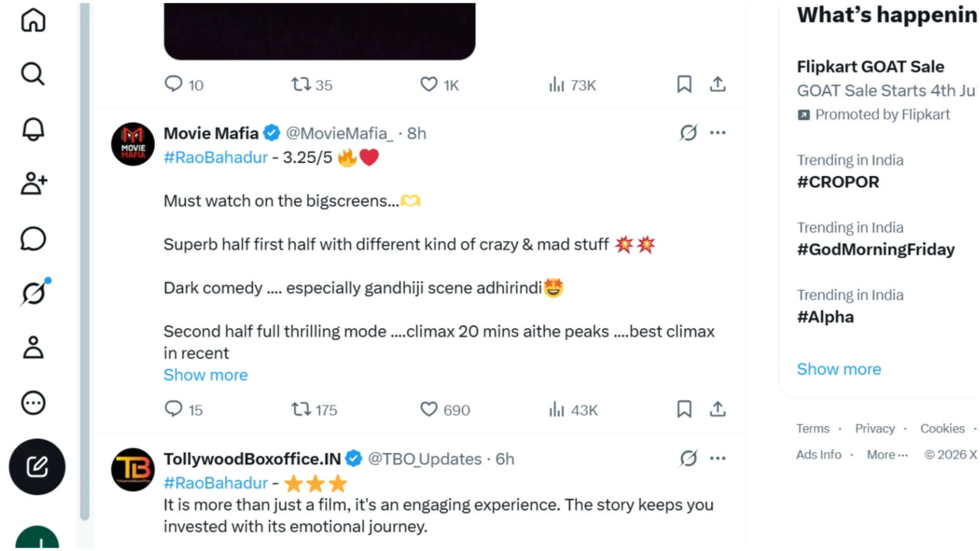Click the #RaoBahadur hashtag in Movie Mafia post
The width and height of the screenshot is (980, 551).
215,157
